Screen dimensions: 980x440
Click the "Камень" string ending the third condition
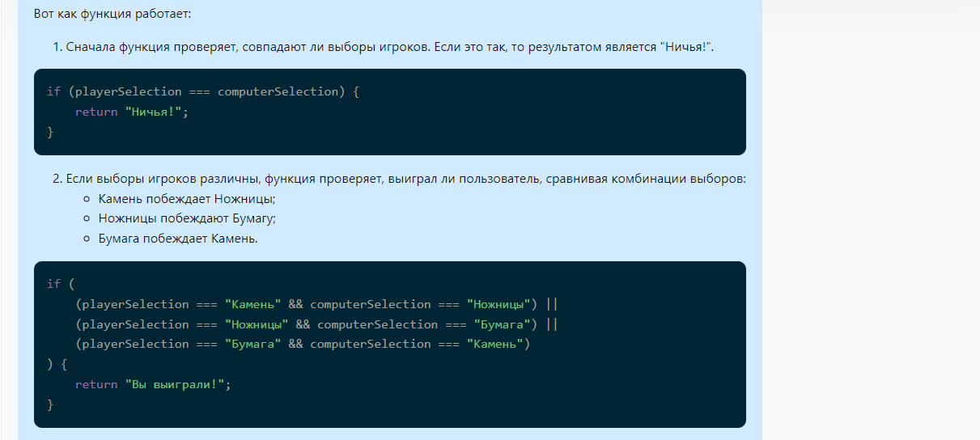(x=494, y=344)
